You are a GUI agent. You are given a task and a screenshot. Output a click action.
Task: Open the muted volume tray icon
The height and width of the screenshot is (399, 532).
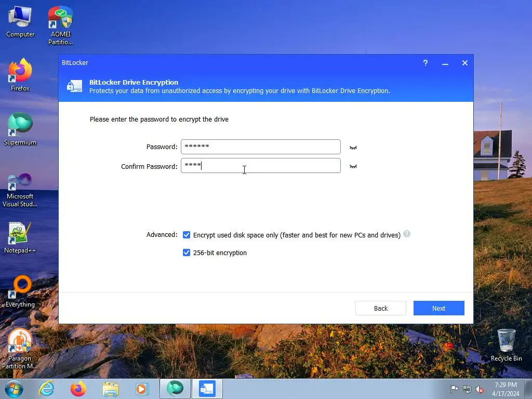[x=480, y=389]
